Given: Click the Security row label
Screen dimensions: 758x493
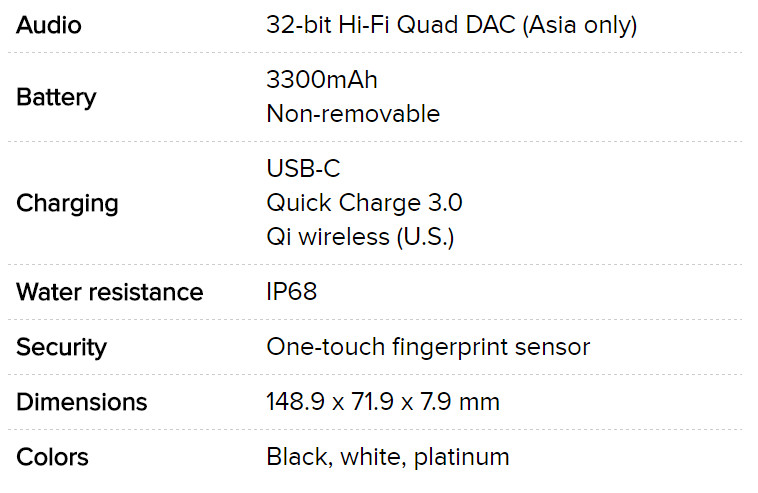Looking at the screenshot, I should tap(61, 347).
